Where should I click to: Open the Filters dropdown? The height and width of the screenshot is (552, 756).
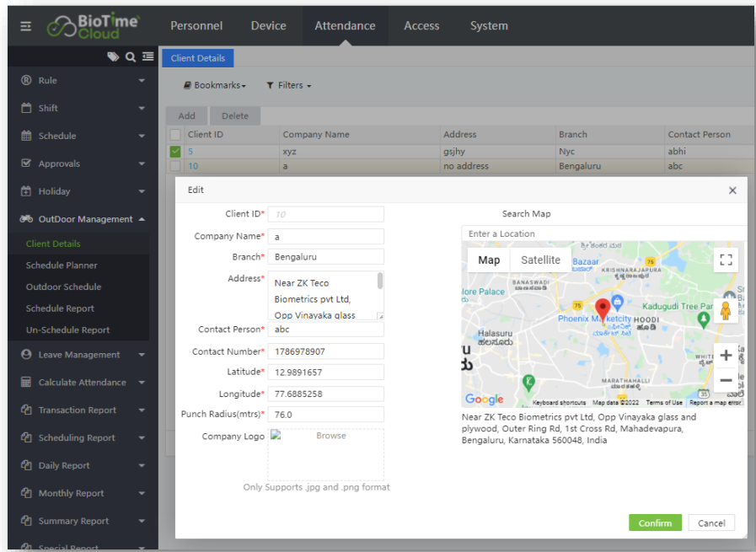289,85
